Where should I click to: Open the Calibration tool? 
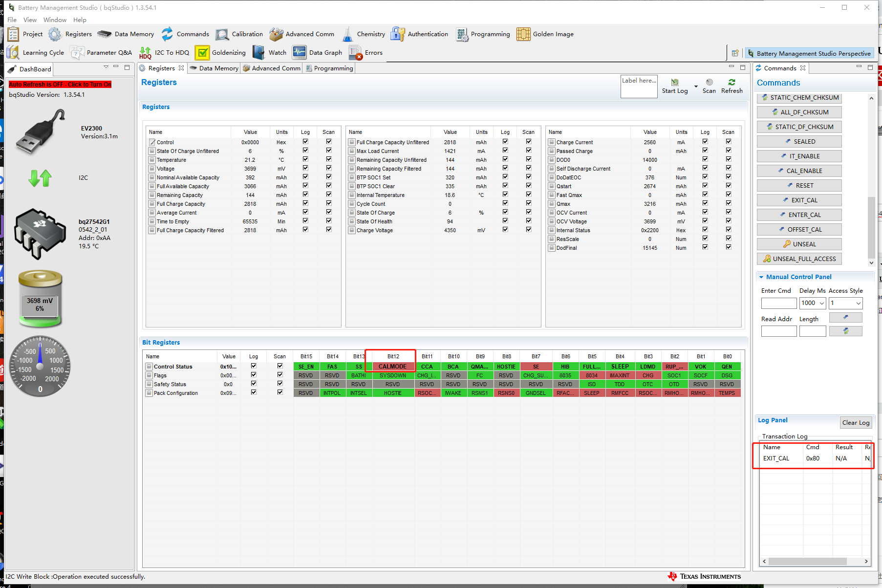(x=222, y=34)
